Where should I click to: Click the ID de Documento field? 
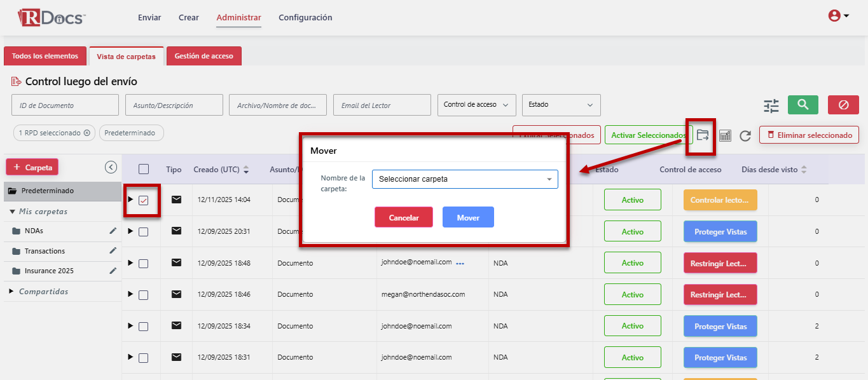(65, 105)
